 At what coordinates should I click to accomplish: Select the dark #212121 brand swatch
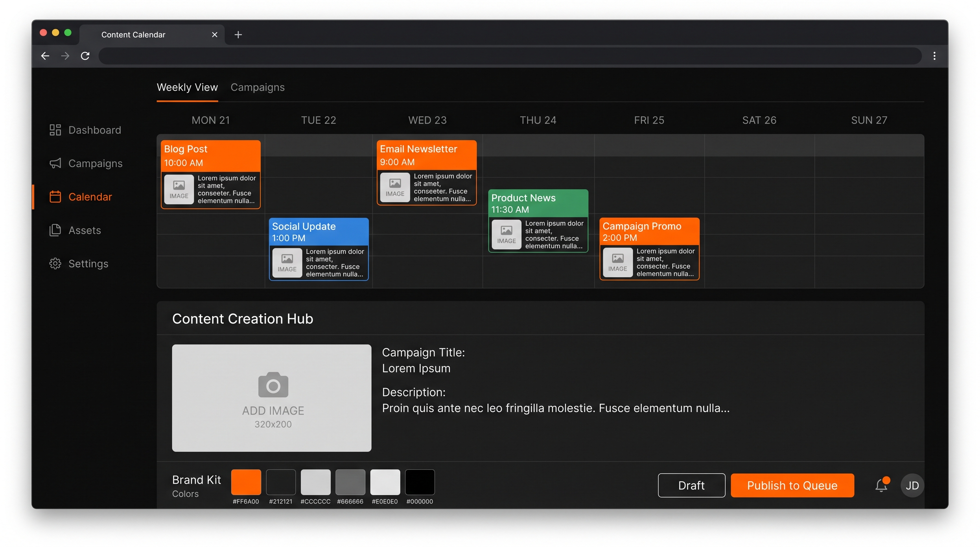pos(281,482)
